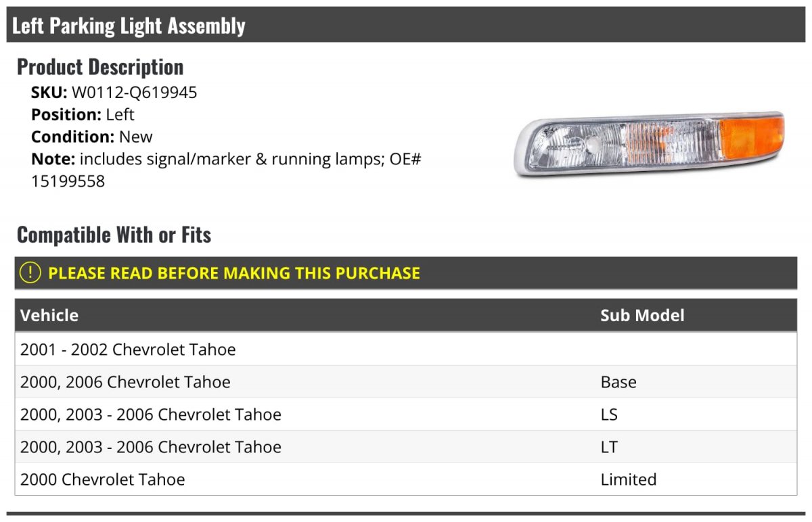
Task: Click the vehicle entry in the LS row
Action: coord(151,414)
